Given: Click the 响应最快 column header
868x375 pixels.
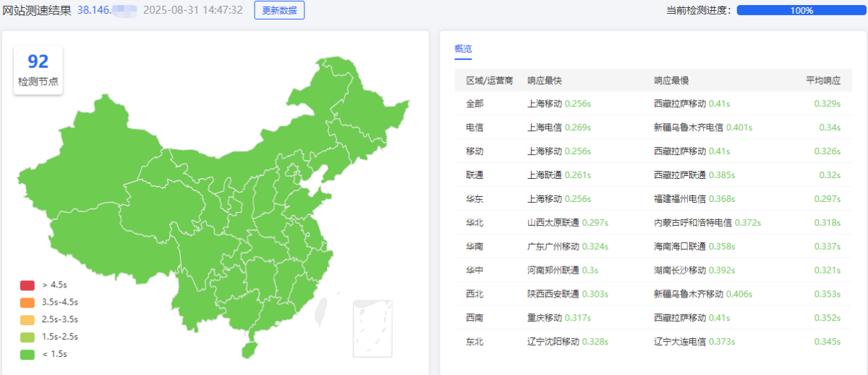Looking at the screenshot, I should [x=545, y=80].
